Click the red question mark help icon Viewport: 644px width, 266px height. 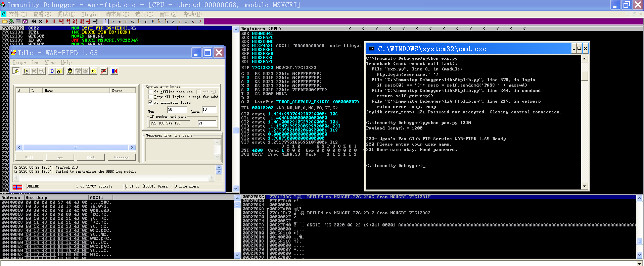(200, 21)
